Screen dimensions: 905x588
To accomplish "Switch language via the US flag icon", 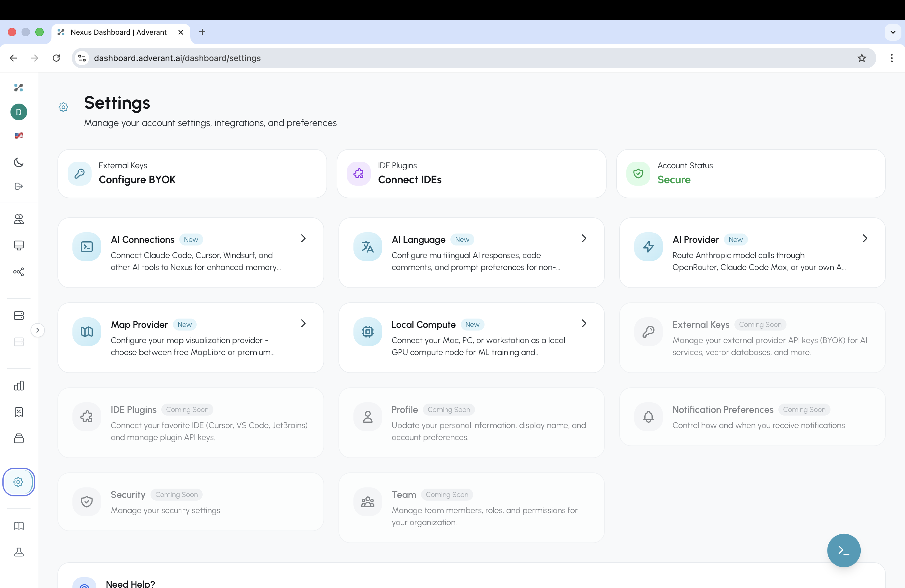I will point(18,135).
